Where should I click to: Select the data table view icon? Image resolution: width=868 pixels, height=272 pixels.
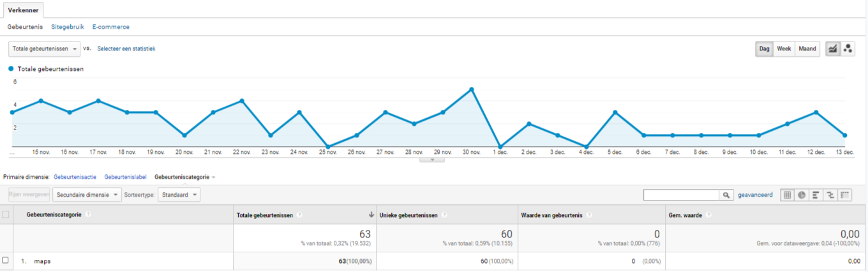click(x=788, y=195)
